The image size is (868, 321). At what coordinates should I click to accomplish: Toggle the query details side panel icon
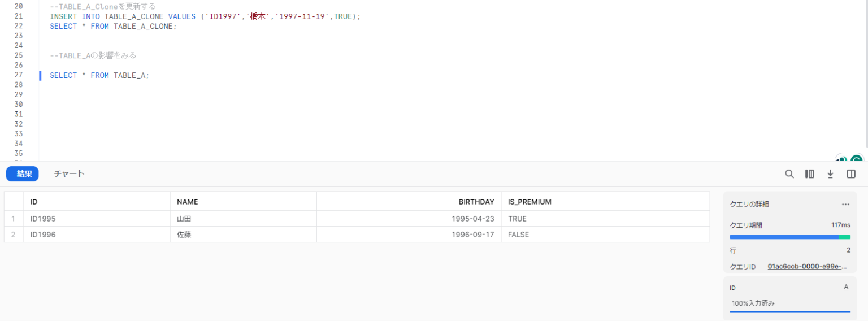tap(851, 174)
